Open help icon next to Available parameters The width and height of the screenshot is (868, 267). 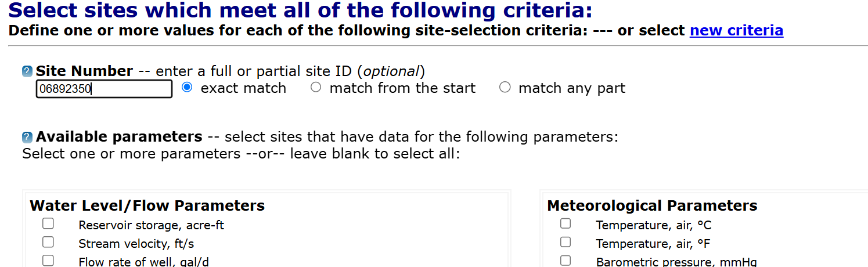click(x=27, y=138)
